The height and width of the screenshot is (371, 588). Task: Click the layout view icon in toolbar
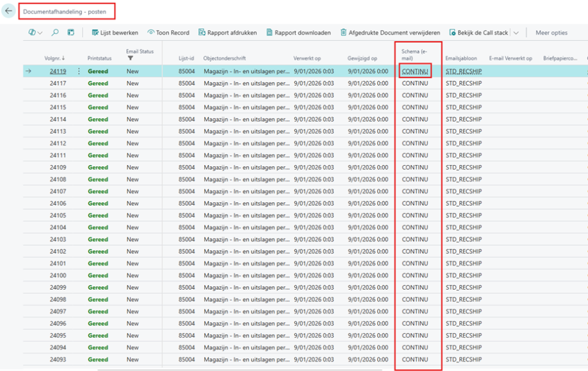[x=70, y=33]
